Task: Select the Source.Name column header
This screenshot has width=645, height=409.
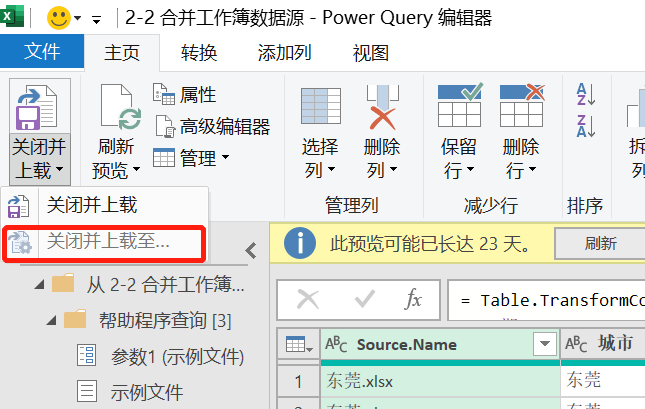Action: [440, 344]
